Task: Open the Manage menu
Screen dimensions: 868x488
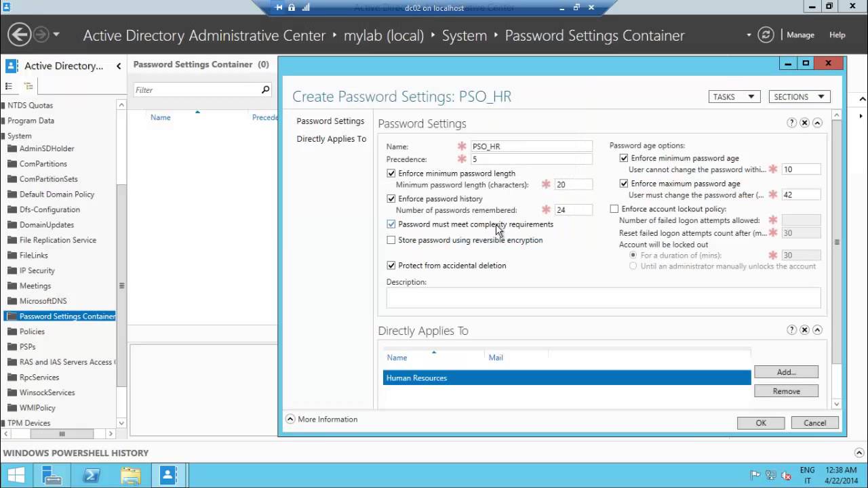Action: pyautogui.click(x=800, y=35)
